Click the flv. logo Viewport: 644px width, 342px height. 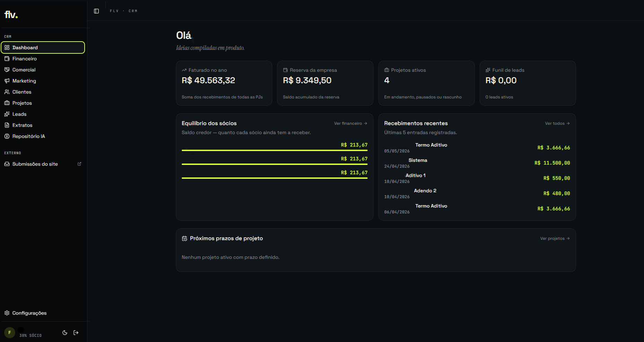point(11,15)
